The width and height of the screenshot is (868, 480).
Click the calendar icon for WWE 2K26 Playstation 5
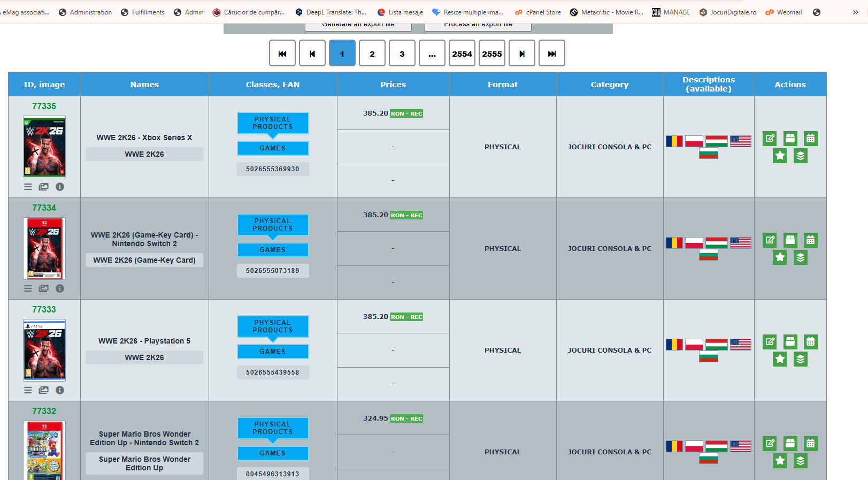[x=810, y=342]
